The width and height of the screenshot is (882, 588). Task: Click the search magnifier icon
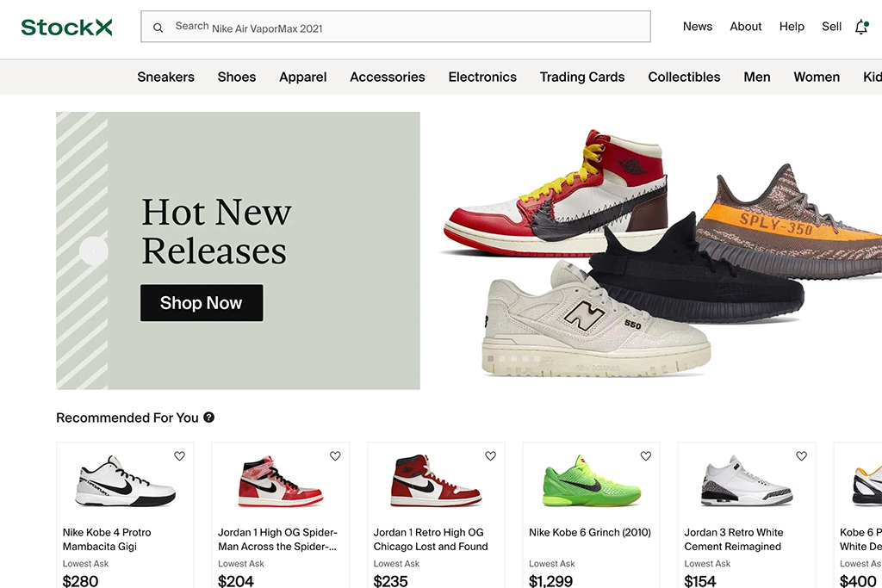tap(158, 28)
